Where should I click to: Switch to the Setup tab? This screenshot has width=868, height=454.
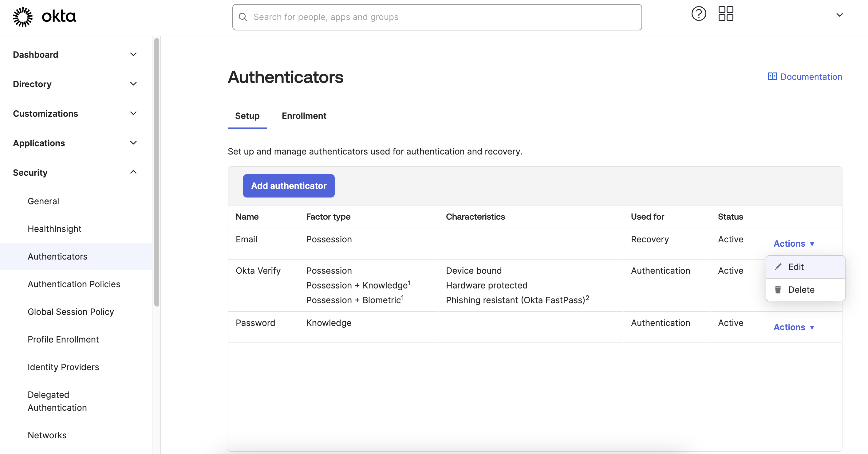tap(247, 116)
